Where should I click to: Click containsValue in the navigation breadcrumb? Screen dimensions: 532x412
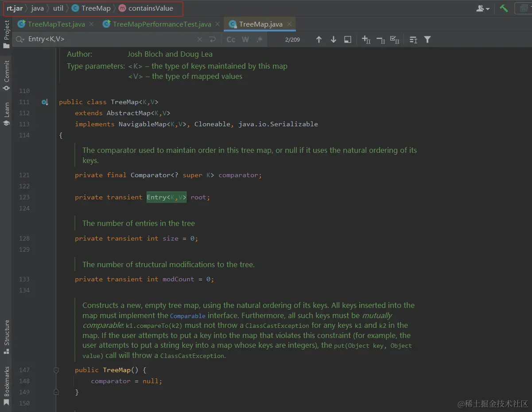point(146,8)
